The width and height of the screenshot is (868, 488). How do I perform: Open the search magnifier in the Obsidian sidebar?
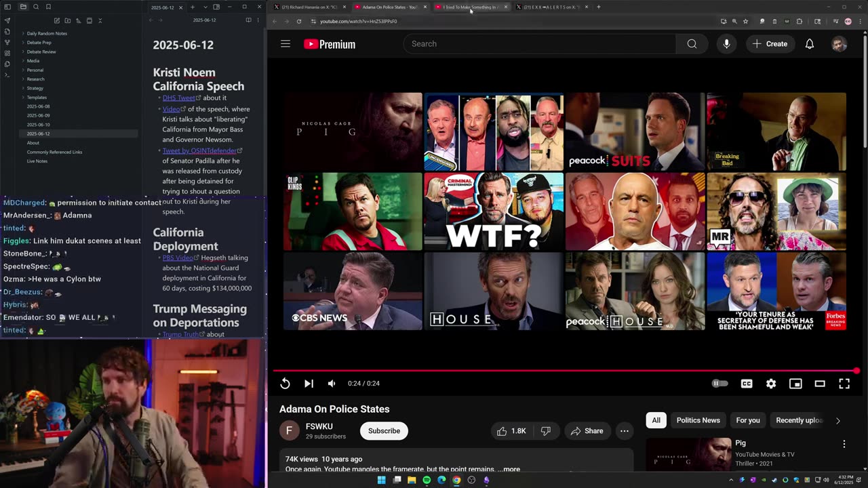(x=36, y=7)
